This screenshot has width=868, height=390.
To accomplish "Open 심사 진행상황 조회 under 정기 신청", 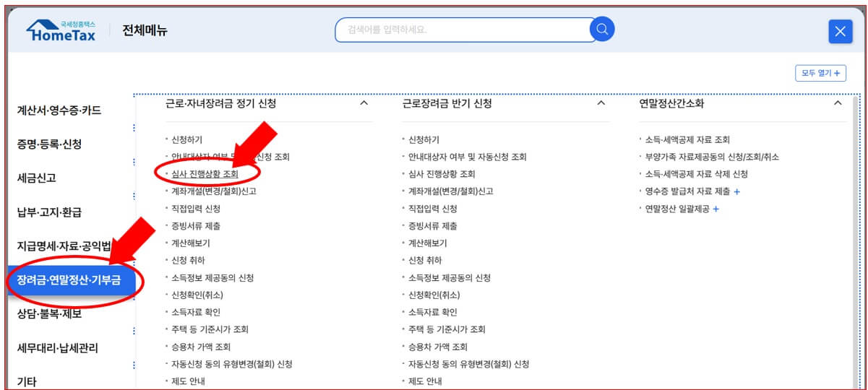I will [205, 174].
